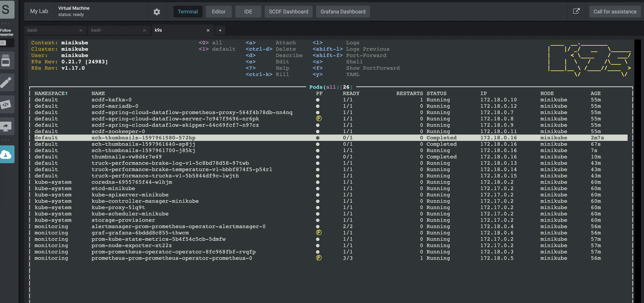Screen dimensions: 644x303
Task: Open the stacked slides sidebar icon
Action: [x=6, y=61]
